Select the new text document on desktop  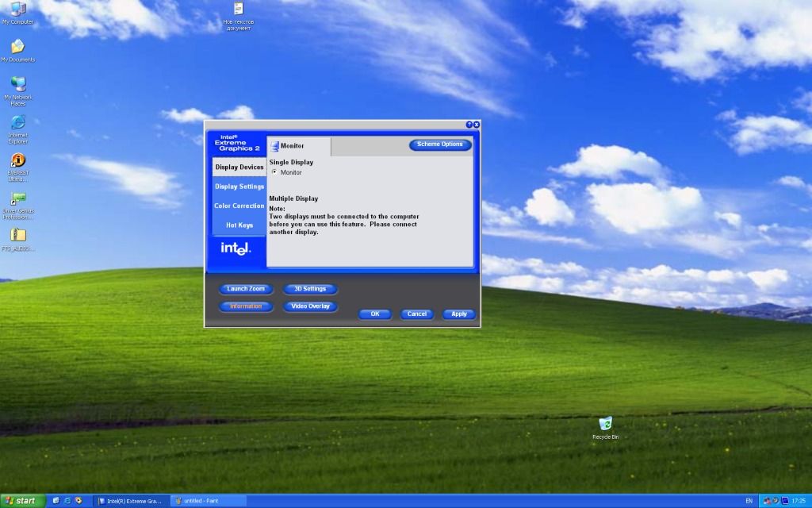[x=238, y=16]
